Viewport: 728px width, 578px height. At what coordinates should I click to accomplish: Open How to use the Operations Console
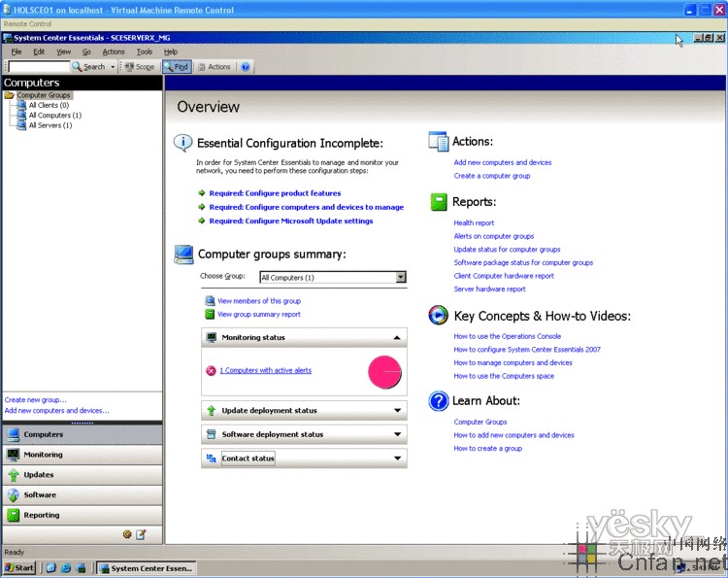508,336
